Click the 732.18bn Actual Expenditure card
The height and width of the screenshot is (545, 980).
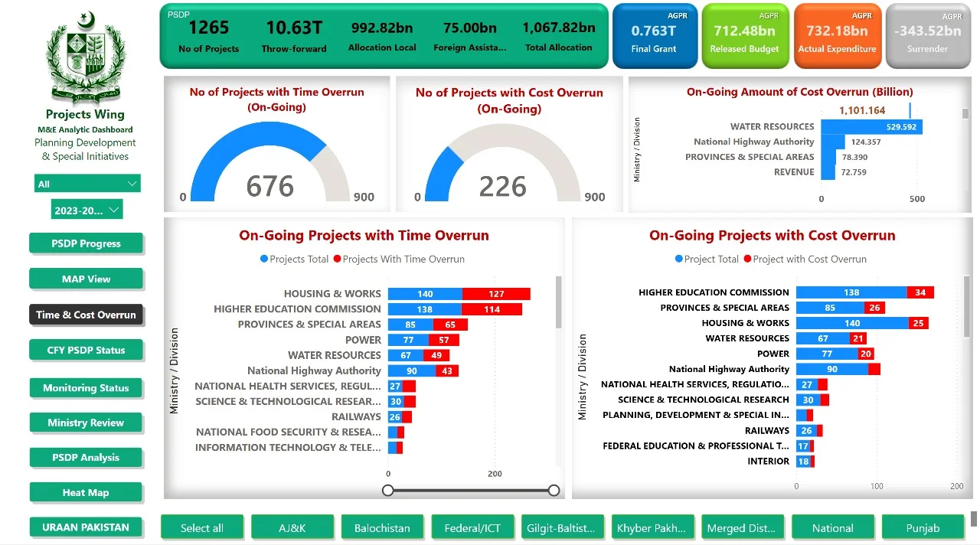[x=837, y=36]
